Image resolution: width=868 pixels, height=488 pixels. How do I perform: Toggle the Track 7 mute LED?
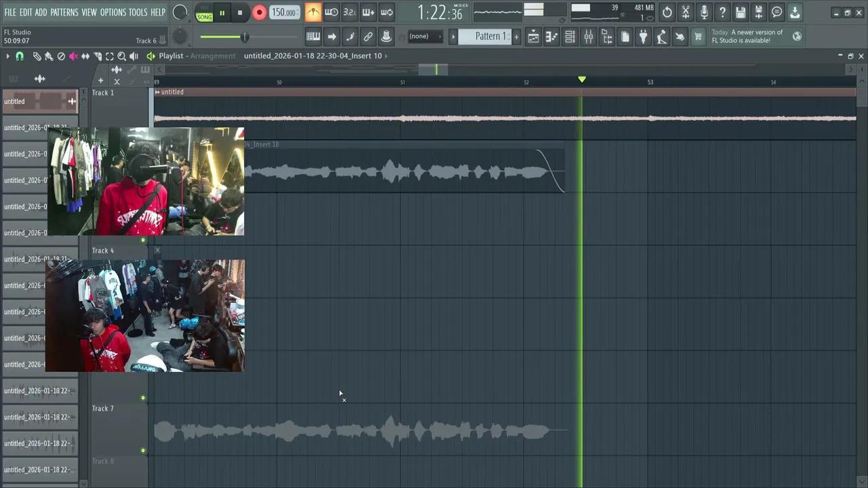(143, 451)
